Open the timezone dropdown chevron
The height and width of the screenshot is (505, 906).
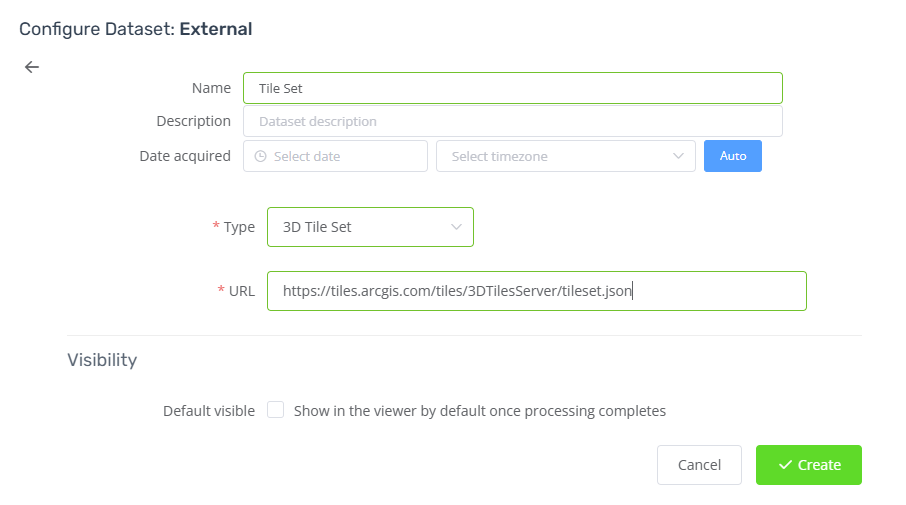[x=678, y=156]
